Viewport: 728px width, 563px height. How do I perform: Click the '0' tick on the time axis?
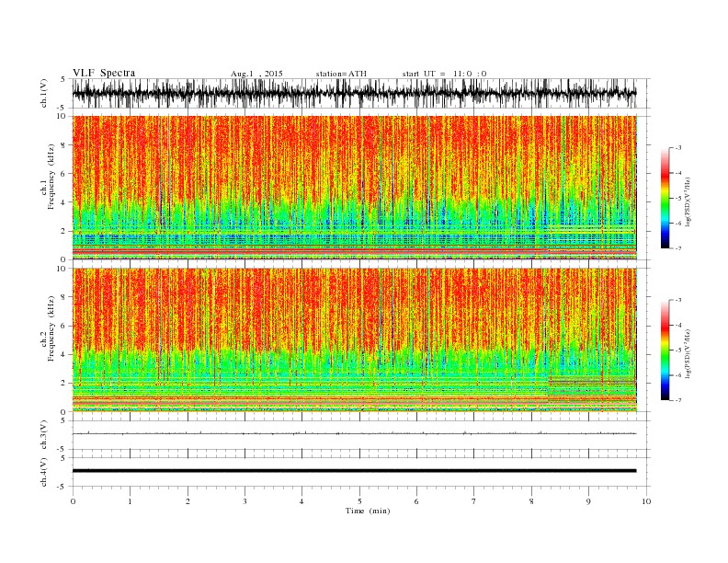click(73, 501)
